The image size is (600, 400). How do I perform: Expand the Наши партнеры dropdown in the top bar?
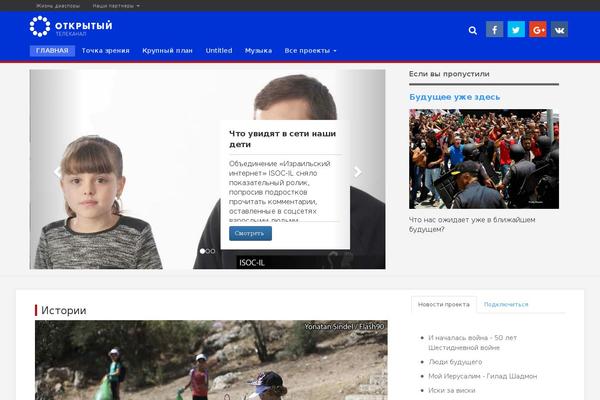[x=116, y=6]
